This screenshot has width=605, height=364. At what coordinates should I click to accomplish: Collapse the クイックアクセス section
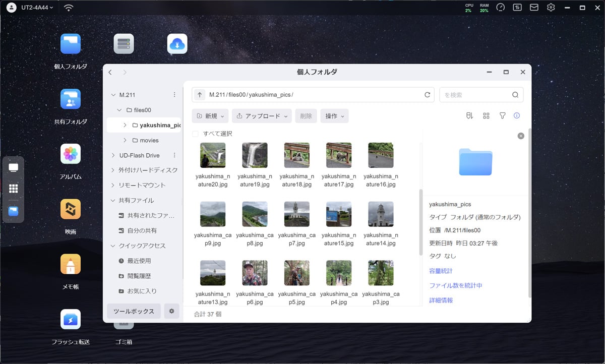point(113,246)
